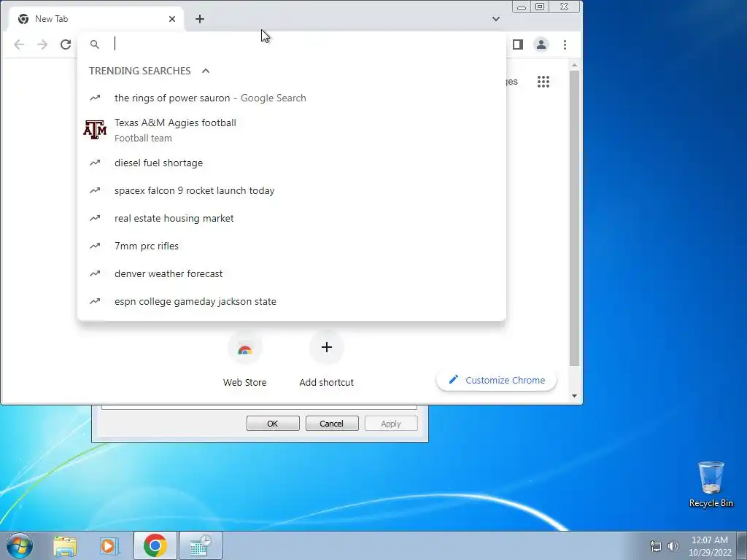Screen dimensions: 747x560
Task: Select 'the rings of power sauron' suggestion
Action: (292, 98)
